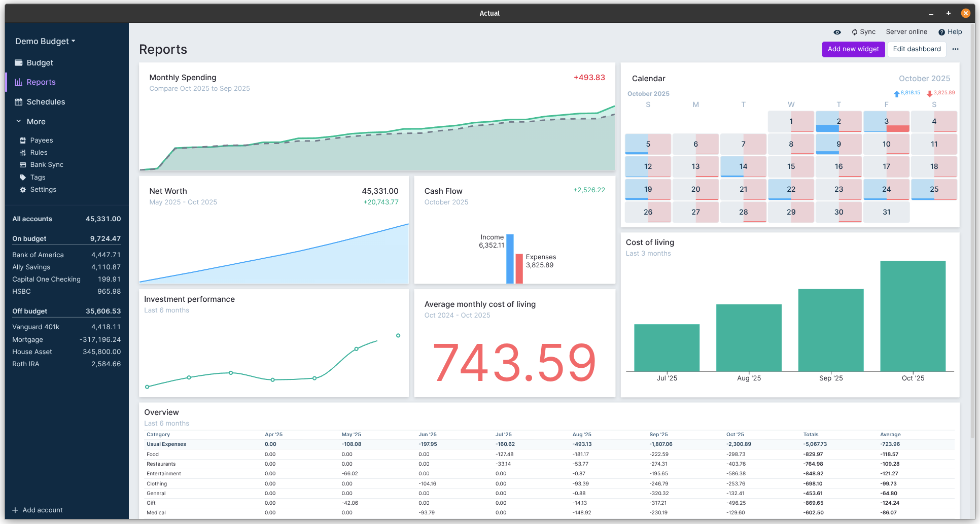Click the Tags icon in sidebar
Screen dimensions: 980x524
23,178
